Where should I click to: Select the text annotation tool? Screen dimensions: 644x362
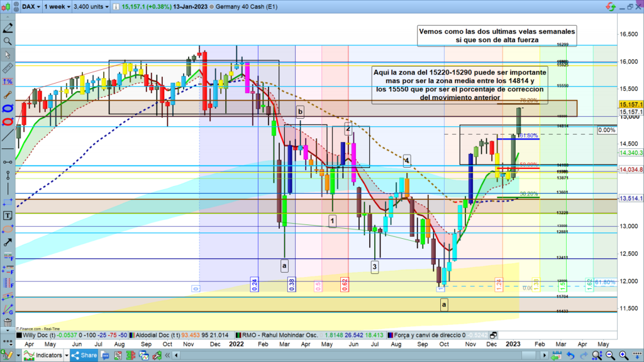8,214
